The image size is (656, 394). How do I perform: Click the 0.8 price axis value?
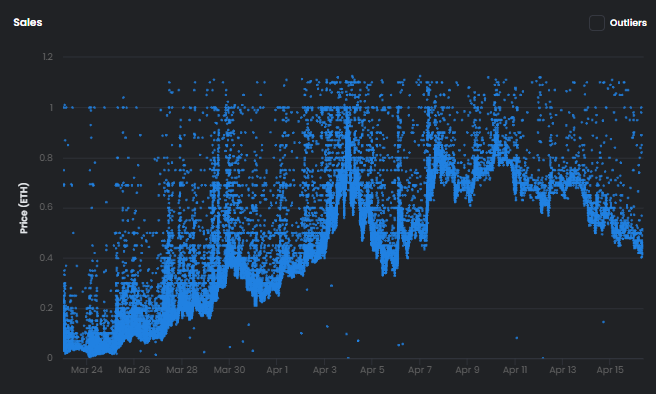[46, 158]
